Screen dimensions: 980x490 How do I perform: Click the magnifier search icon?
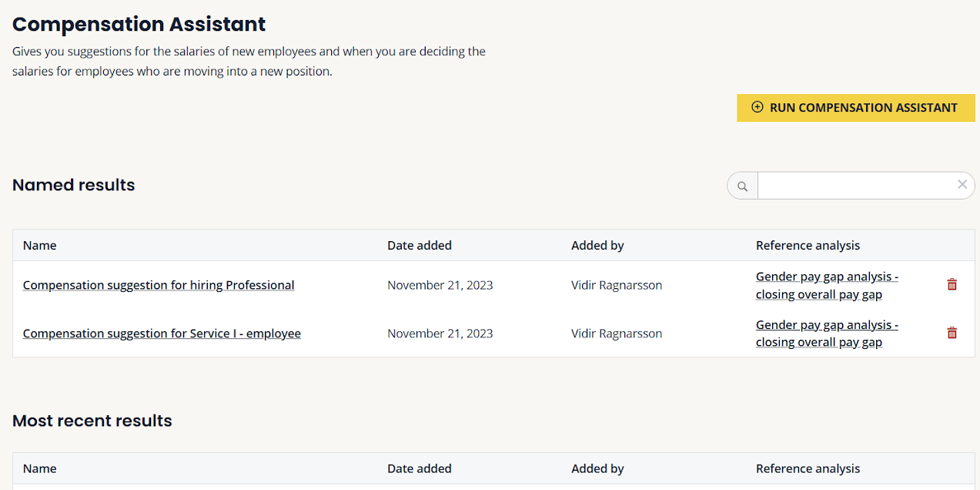coord(743,186)
